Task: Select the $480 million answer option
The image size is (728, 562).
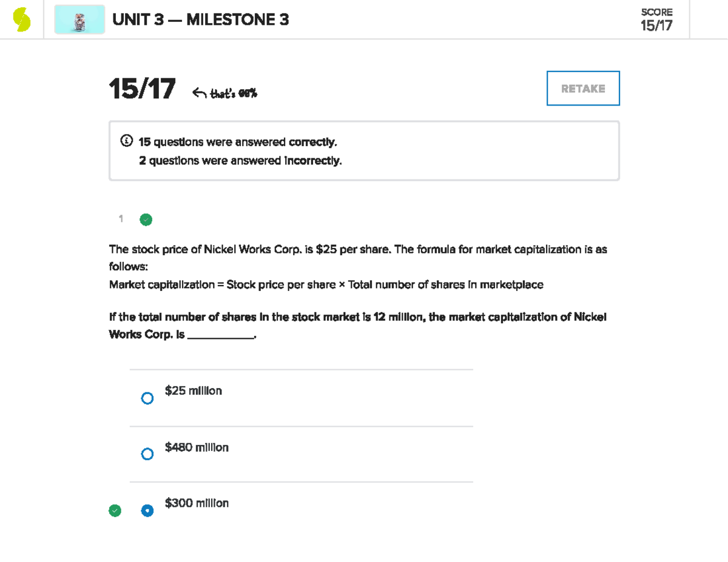Action: click(x=147, y=453)
